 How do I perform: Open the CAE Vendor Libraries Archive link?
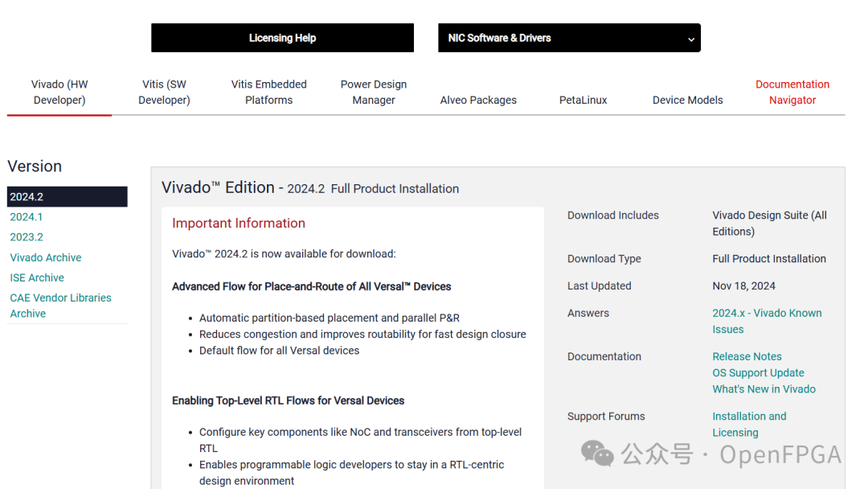click(x=60, y=305)
